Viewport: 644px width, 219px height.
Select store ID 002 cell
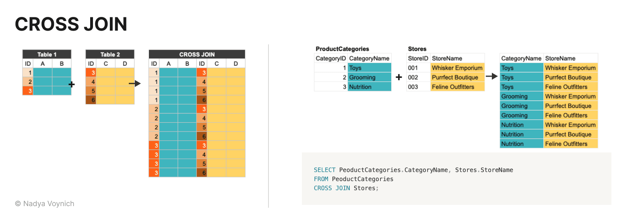[x=413, y=77]
